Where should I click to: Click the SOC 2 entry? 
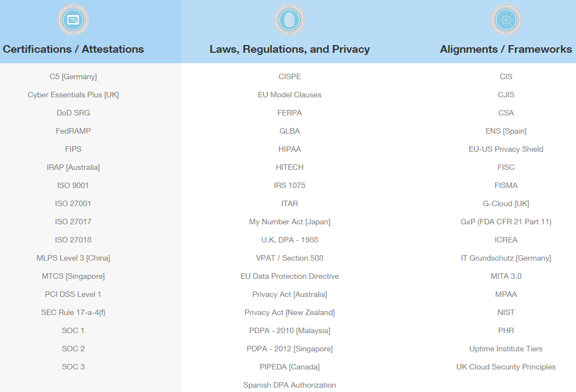(x=73, y=349)
